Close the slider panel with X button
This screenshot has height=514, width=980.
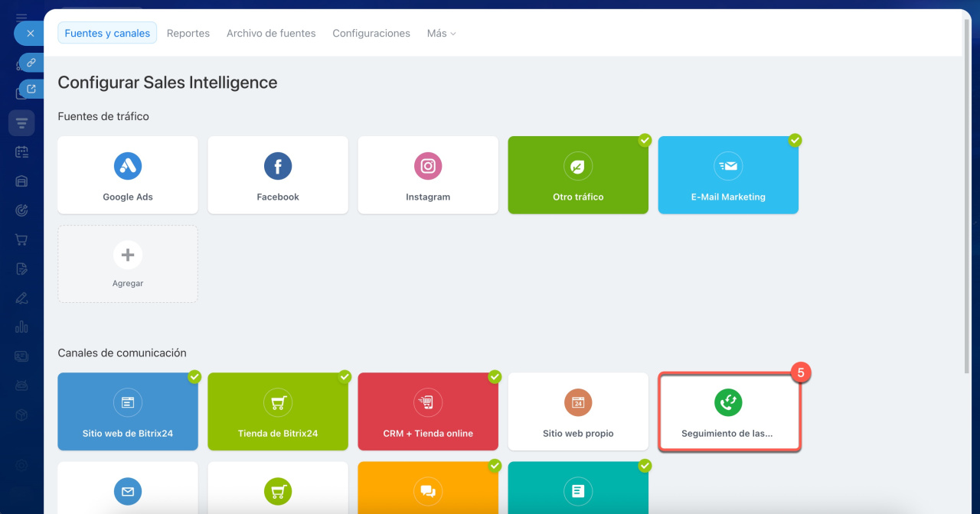pos(31,34)
